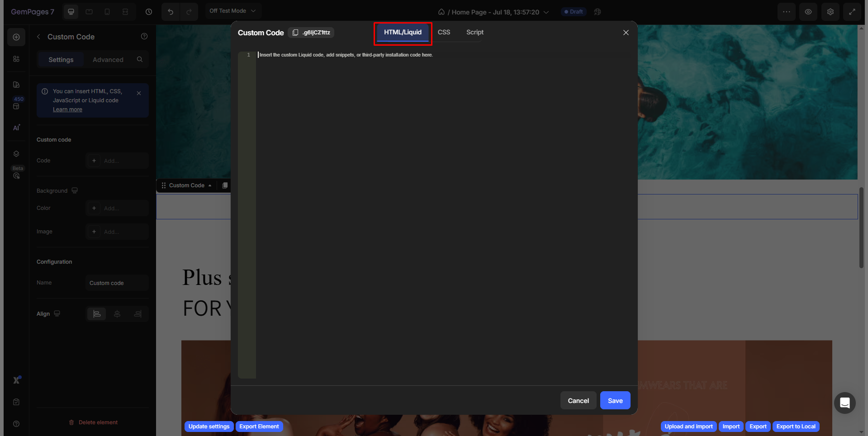The width and height of the screenshot is (868, 436).
Task: Click the Background responsive device icon
Action: click(x=75, y=191)
